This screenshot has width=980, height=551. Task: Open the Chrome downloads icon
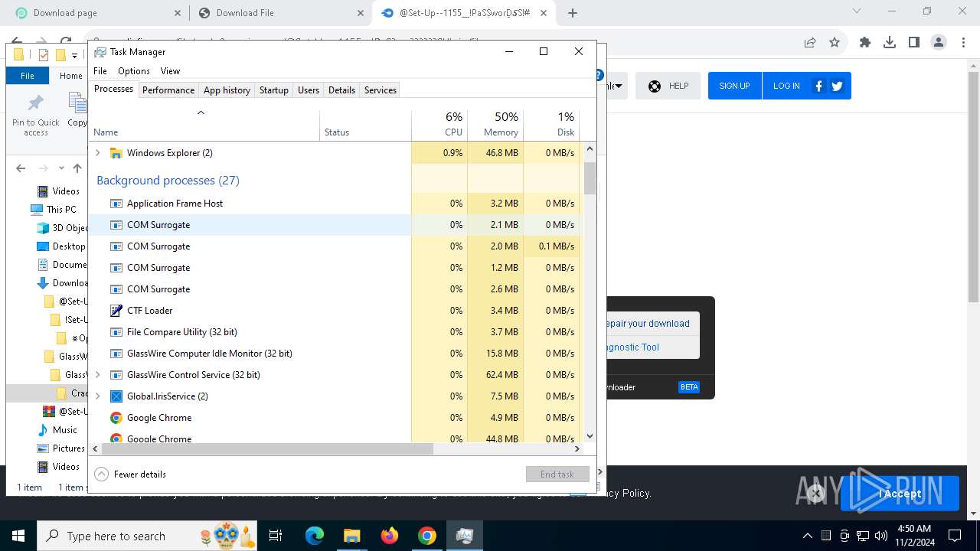890,42
